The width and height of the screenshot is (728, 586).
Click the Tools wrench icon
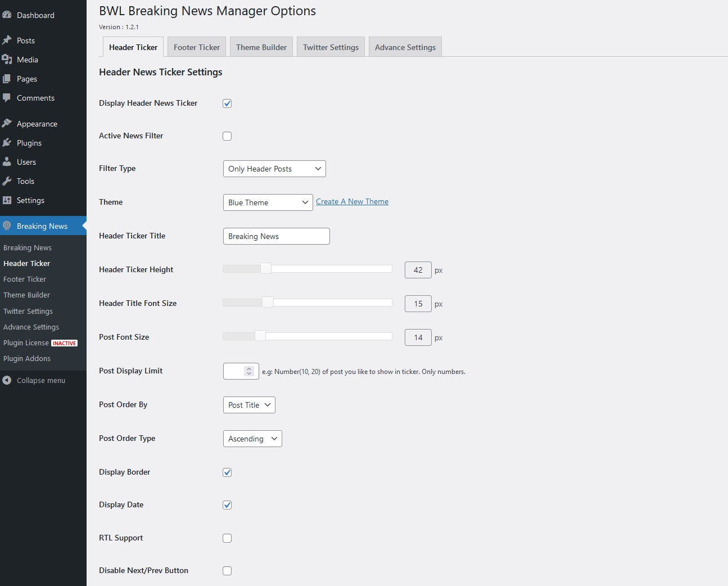click(x=7, y=181)
